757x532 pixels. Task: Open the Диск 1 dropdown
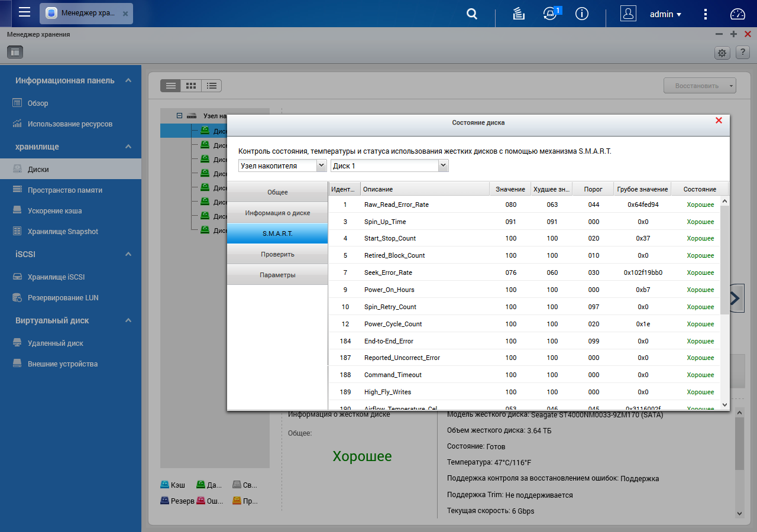tap(390, 166)
